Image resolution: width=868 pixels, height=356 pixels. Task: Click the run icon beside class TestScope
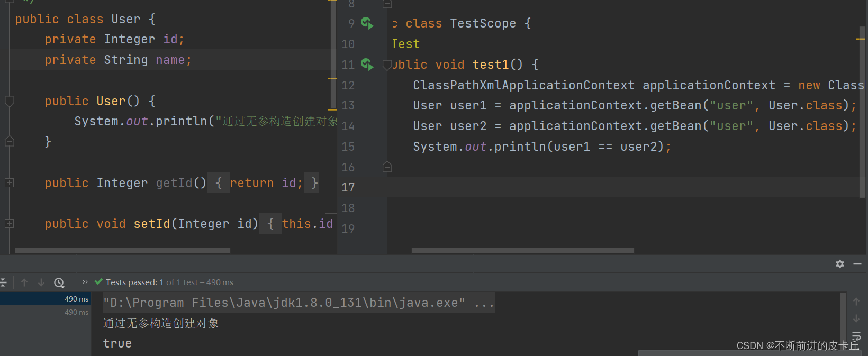coord(367,23)
